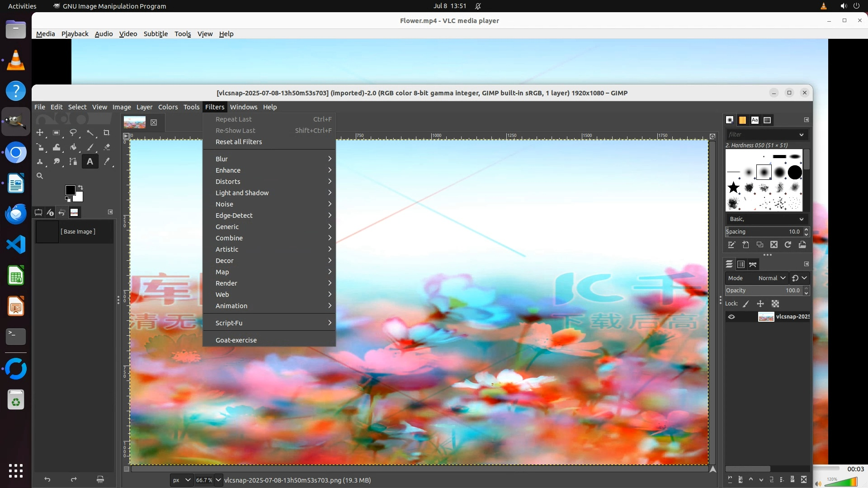Swap foreground and background colors arrow
The height and width of the screenshot is (488, 868).
click(80, 187)
